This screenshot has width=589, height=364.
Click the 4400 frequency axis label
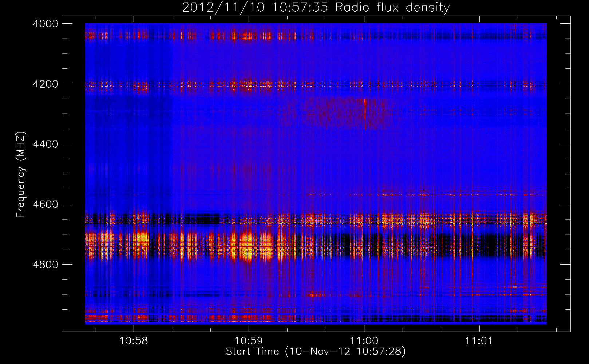(x=46, y=144)
